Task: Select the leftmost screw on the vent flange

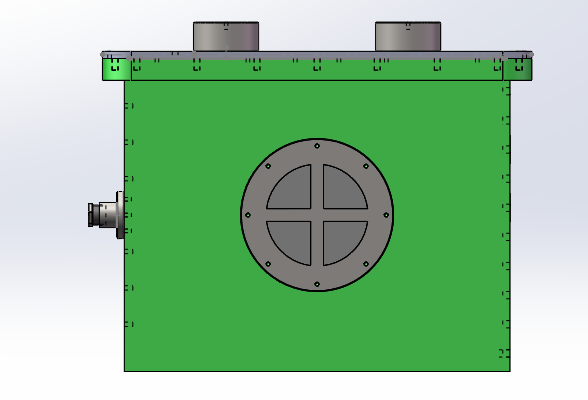Action: (248, 215)
